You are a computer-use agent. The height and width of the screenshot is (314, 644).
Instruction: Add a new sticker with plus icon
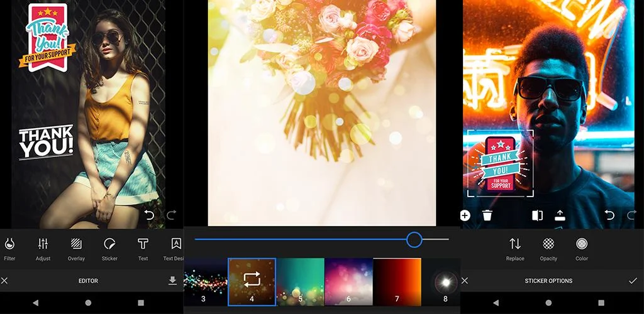tap(465, 215)
